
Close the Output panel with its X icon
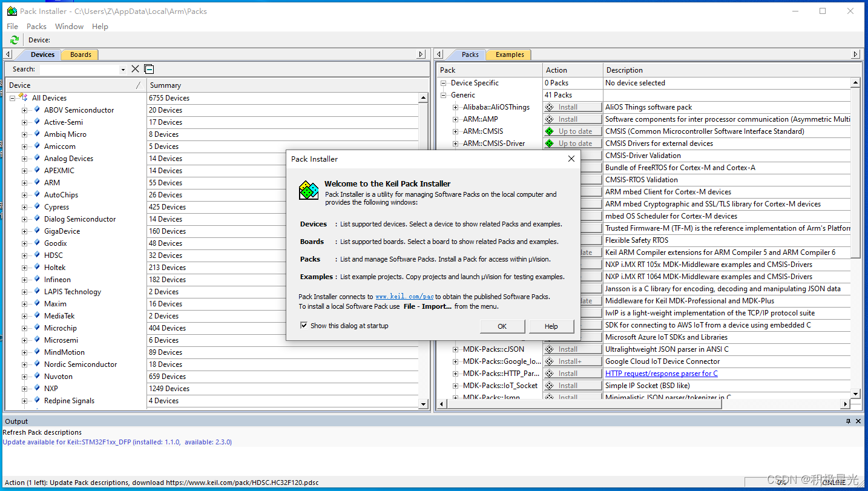click(x=858, y=421)
